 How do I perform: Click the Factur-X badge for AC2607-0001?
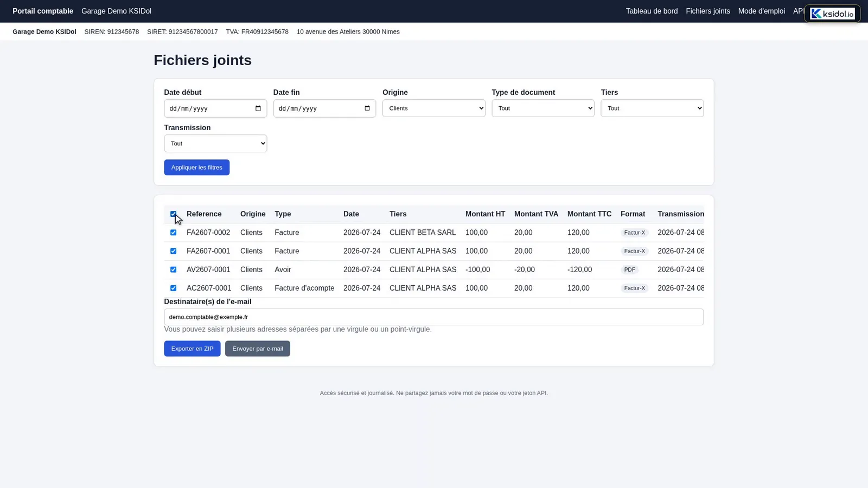point(634,288)
